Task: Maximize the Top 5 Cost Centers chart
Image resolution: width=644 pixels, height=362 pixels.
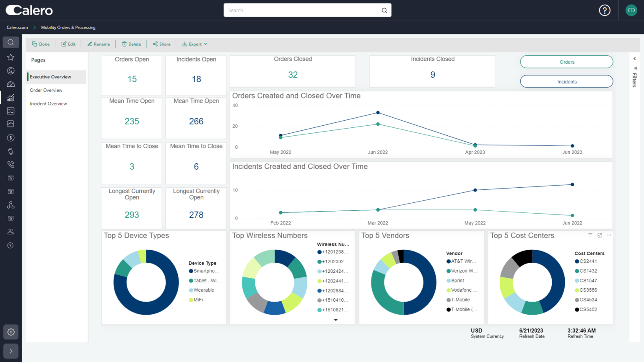Action: 599,235
